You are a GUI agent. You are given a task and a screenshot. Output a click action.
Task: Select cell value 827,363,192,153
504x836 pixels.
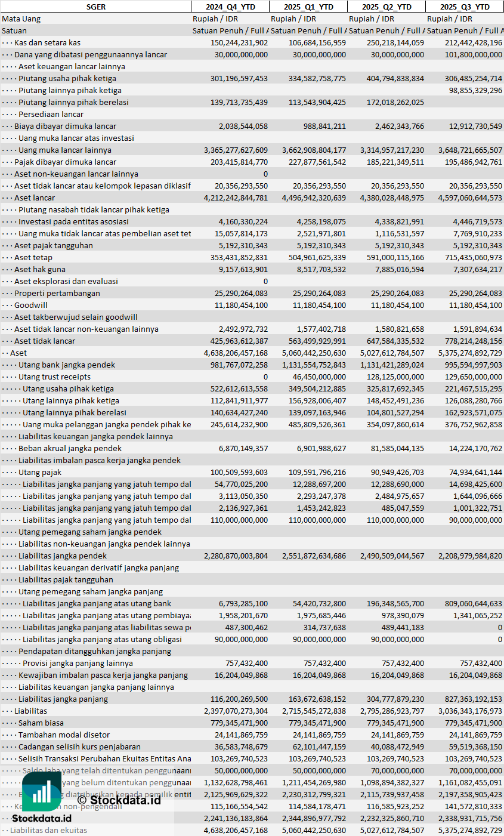(x=474, y=699)
